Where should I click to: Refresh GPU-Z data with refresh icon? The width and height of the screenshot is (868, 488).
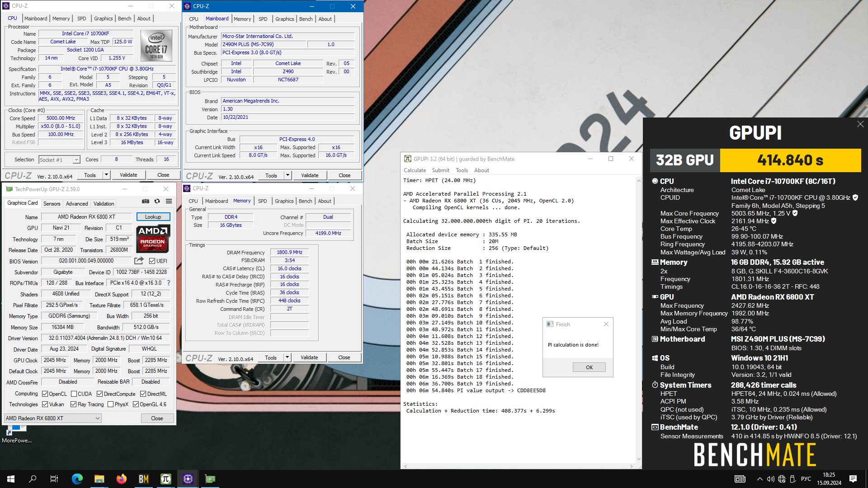(x=157, y=202)
